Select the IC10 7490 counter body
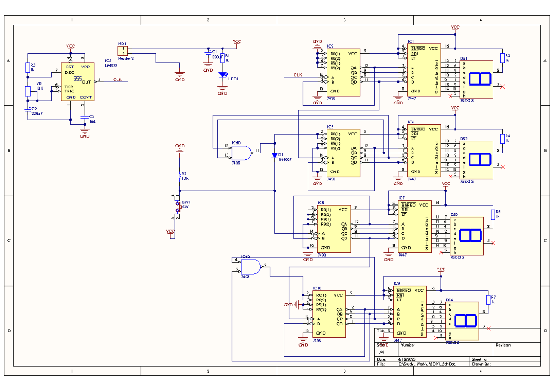Image resolution: width=555 pixels, height=392 pixels. (x=329, y=314)
